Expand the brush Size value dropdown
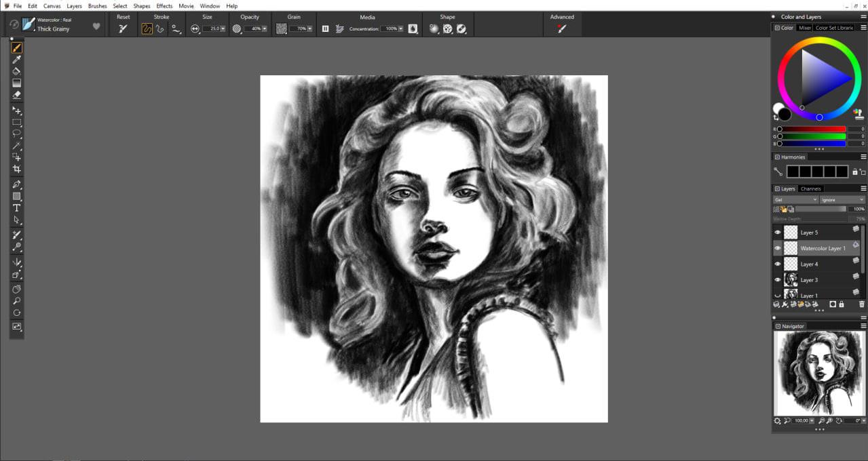This screenshot has height=461, width=868. (223, 29)
